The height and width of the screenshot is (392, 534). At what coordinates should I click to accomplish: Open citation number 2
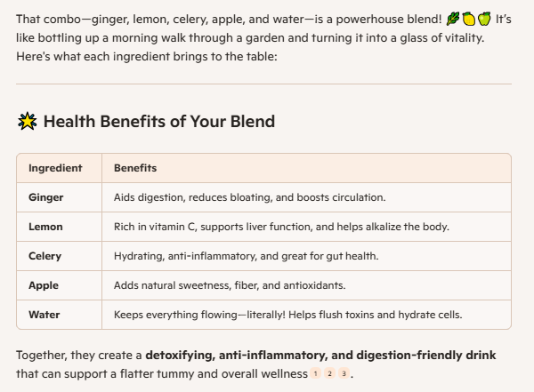pos(329,374)
